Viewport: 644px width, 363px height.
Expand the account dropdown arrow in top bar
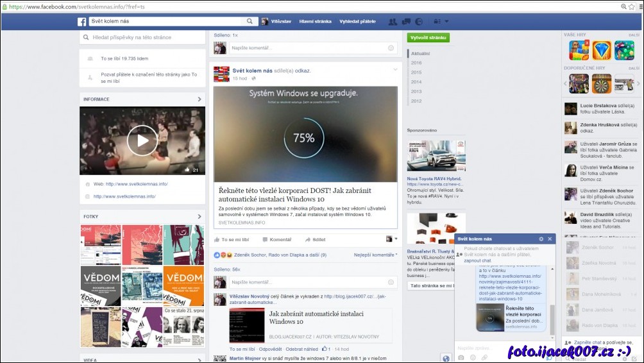pyautogui.click(x=446, y=21)
